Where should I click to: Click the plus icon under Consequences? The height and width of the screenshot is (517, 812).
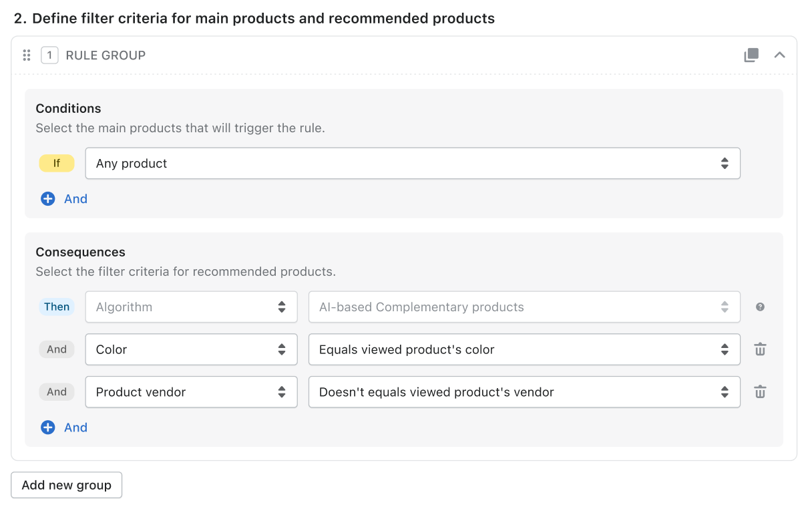click(x=47, y=427)
